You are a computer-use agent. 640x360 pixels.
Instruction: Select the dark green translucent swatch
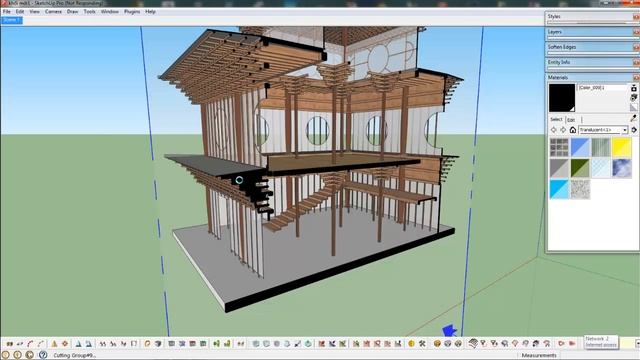pyautogui.click(x=580, y=168)
